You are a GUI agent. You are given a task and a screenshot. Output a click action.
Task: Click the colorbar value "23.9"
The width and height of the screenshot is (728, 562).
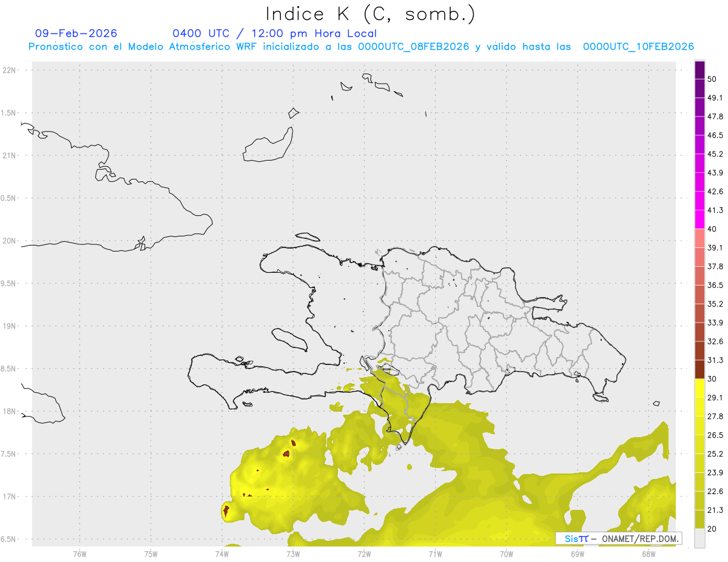coord(715,473)
